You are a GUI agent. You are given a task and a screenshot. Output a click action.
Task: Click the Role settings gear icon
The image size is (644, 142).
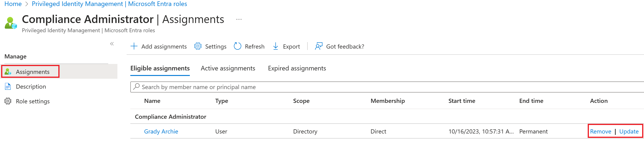click(x=8, y=101)
